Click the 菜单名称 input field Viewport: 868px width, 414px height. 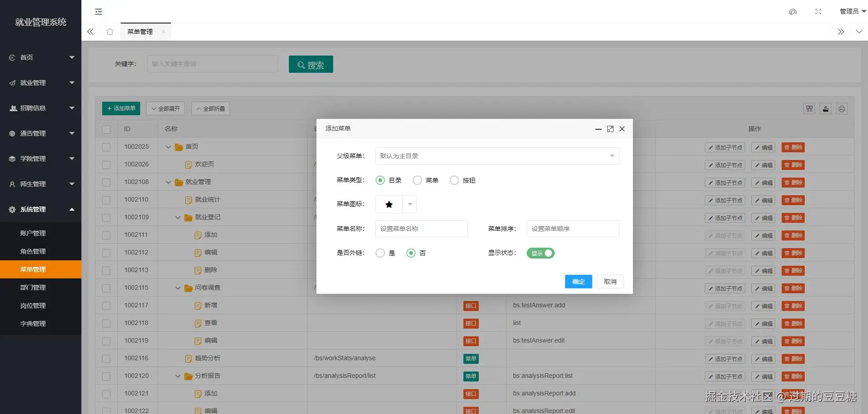click(x=421, y=229)
